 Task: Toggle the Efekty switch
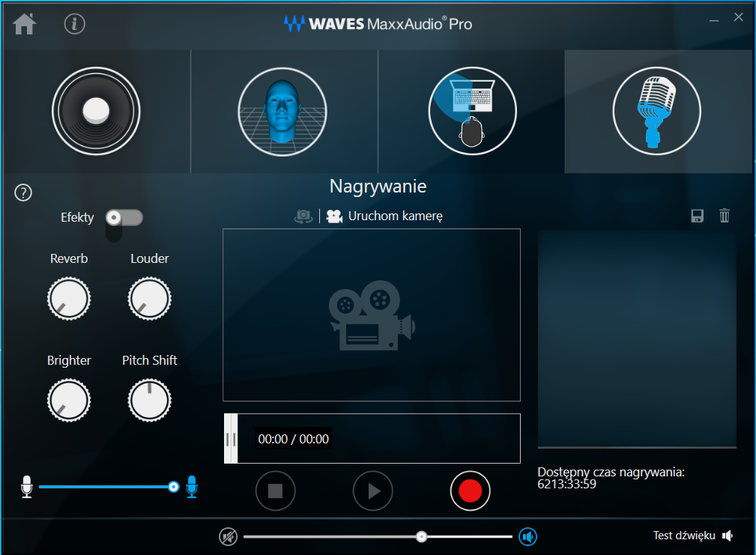point(124,218)
